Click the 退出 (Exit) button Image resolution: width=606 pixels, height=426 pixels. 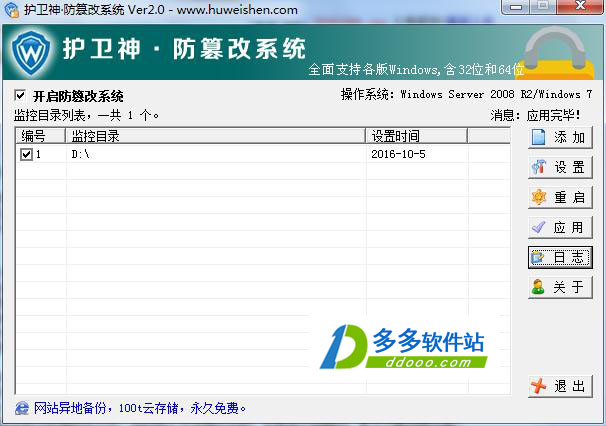560,386
